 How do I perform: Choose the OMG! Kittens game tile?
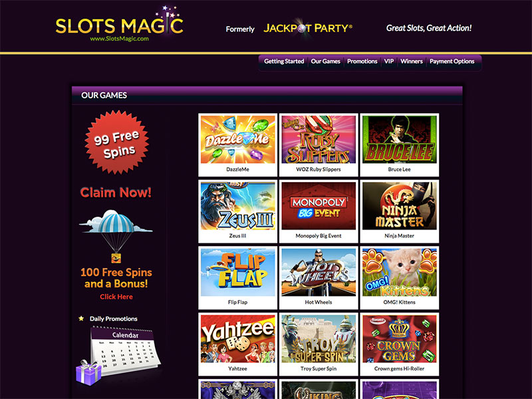click(400, 278)
